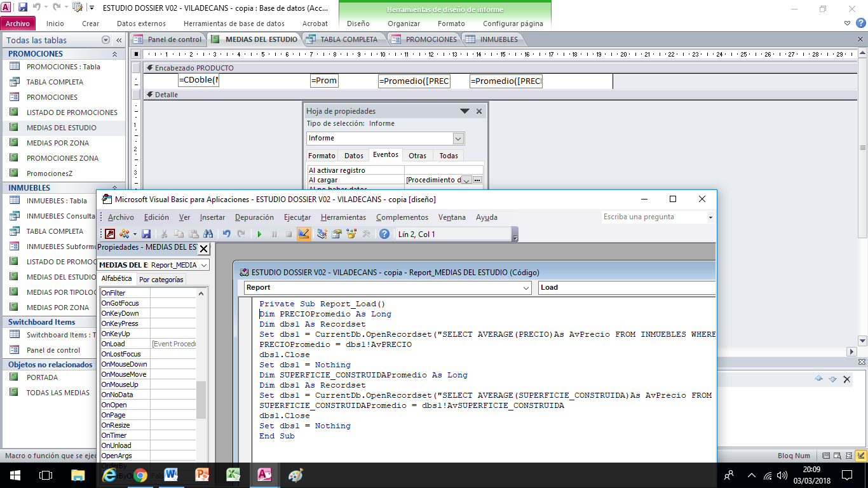Click the Escriba una pregunta input box

(x=654, y=217)
